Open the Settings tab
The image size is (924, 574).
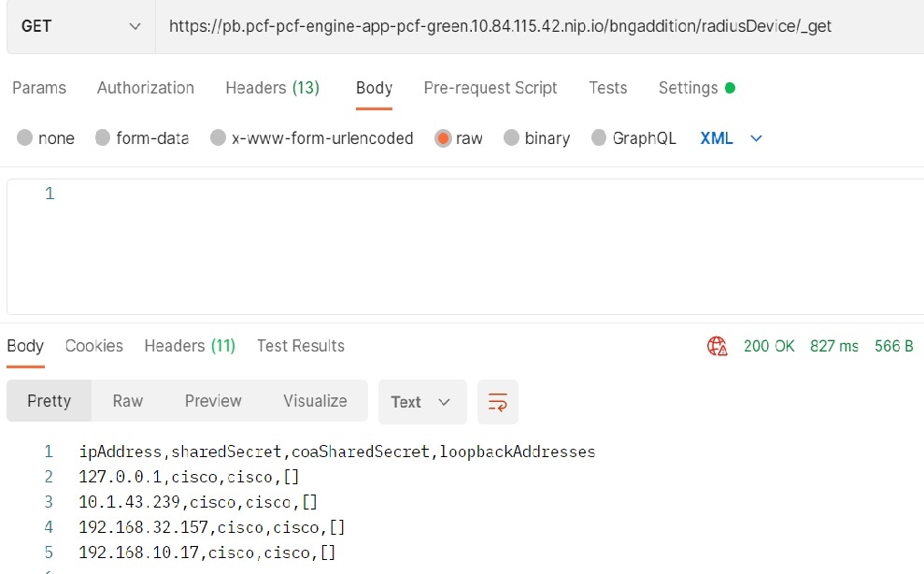coord(697,88)
